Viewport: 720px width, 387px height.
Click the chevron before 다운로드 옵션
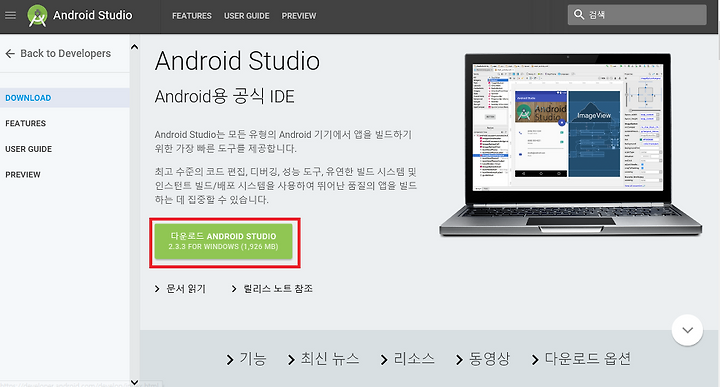535,360
